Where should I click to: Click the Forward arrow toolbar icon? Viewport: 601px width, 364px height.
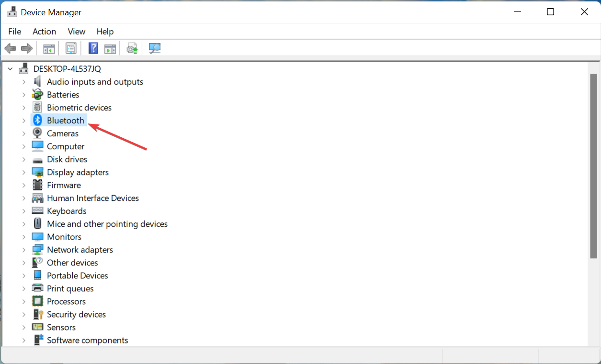coord(27,48)
